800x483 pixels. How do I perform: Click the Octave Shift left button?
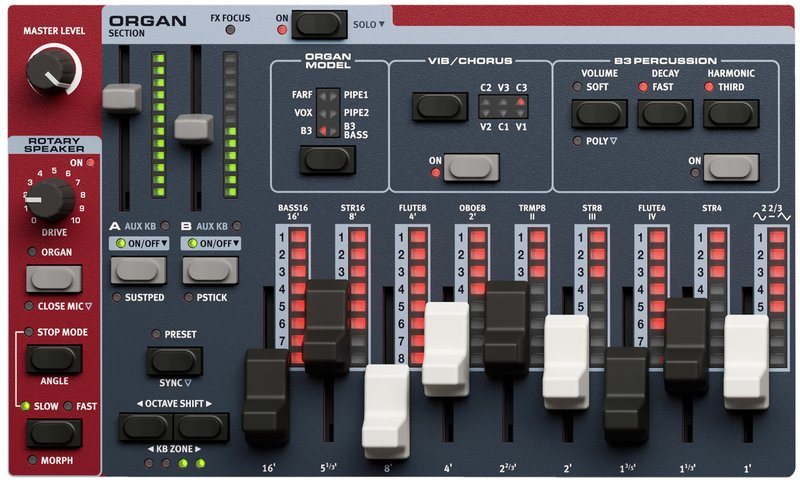tap(146, 427)
